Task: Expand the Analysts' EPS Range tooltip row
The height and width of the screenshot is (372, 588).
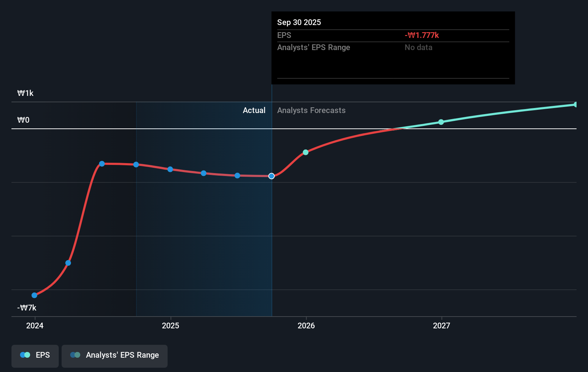Action: [393, 47]
